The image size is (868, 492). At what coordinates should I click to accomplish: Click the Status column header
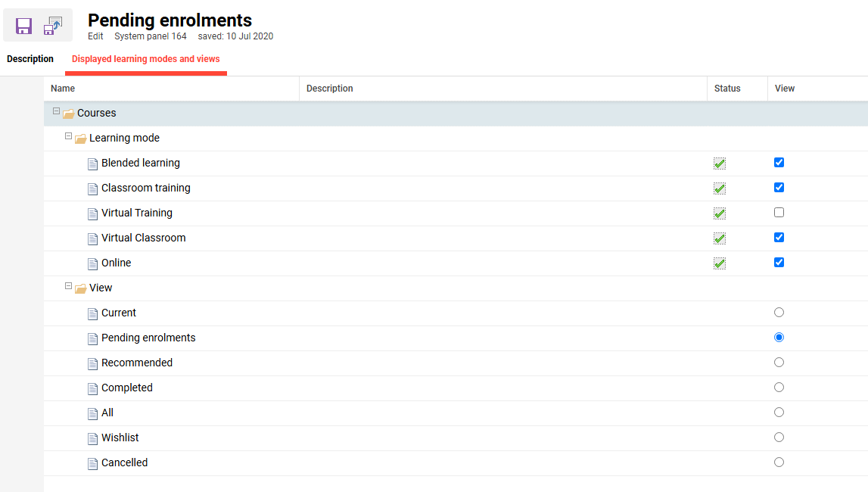[x=726, y=89]
